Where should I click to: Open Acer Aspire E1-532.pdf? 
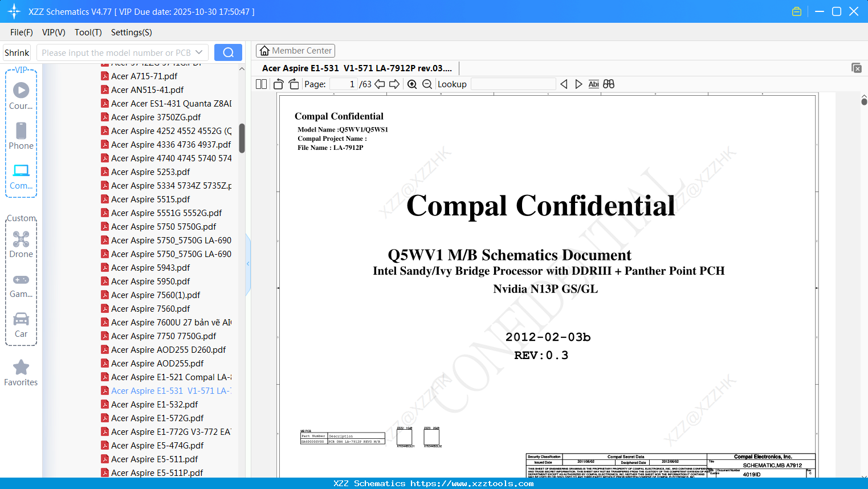[x=154, y=404]
